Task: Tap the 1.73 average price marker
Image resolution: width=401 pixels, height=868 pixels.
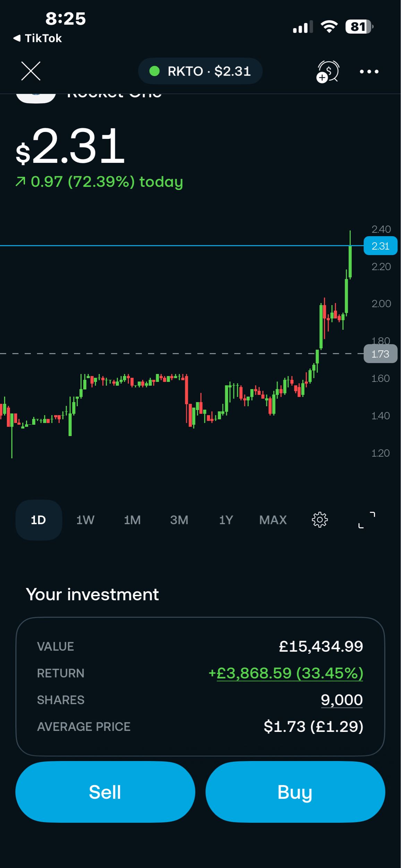Action: (380, 354)
